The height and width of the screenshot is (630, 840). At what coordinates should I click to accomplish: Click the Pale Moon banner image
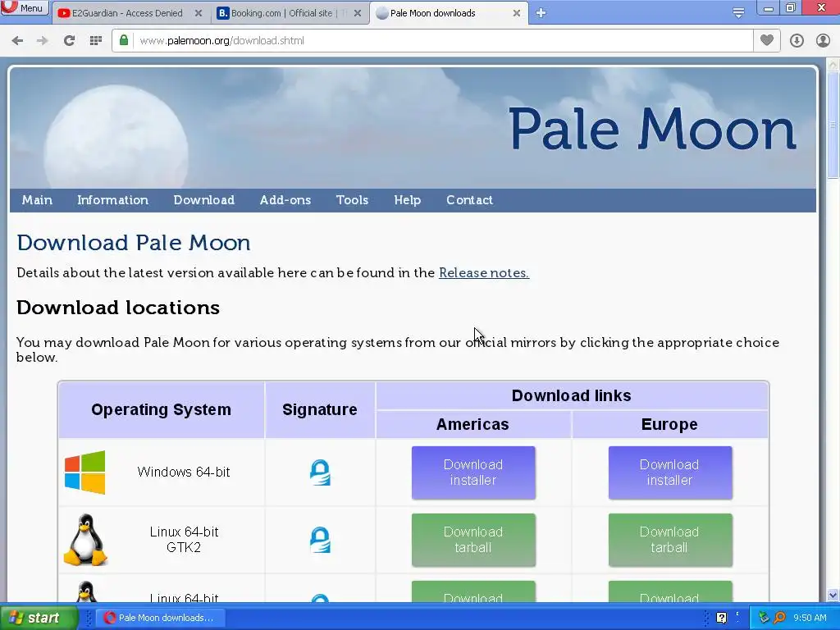pyautogui.click(x=413, y=128)
